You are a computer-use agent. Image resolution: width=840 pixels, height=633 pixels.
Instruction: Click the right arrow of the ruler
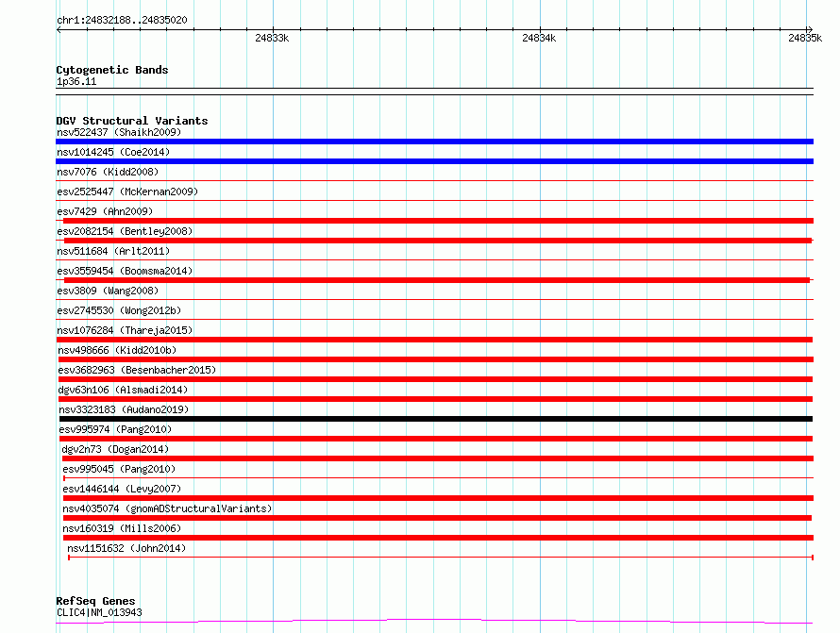pyautogui.click(x=810, y=30)
